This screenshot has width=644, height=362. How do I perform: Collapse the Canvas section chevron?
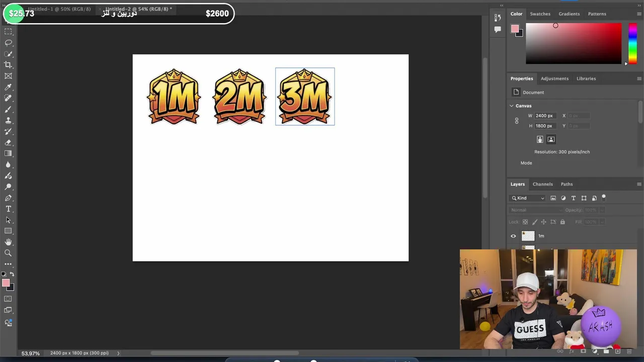pyautogui.click(x=512, y=106)
